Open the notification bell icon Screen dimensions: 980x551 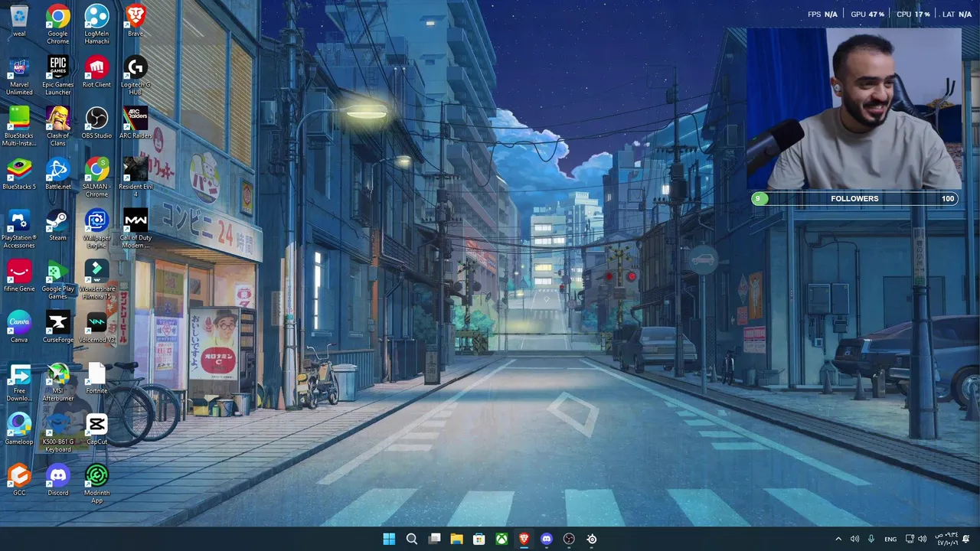pyautogui.click(x=966, y=539)
